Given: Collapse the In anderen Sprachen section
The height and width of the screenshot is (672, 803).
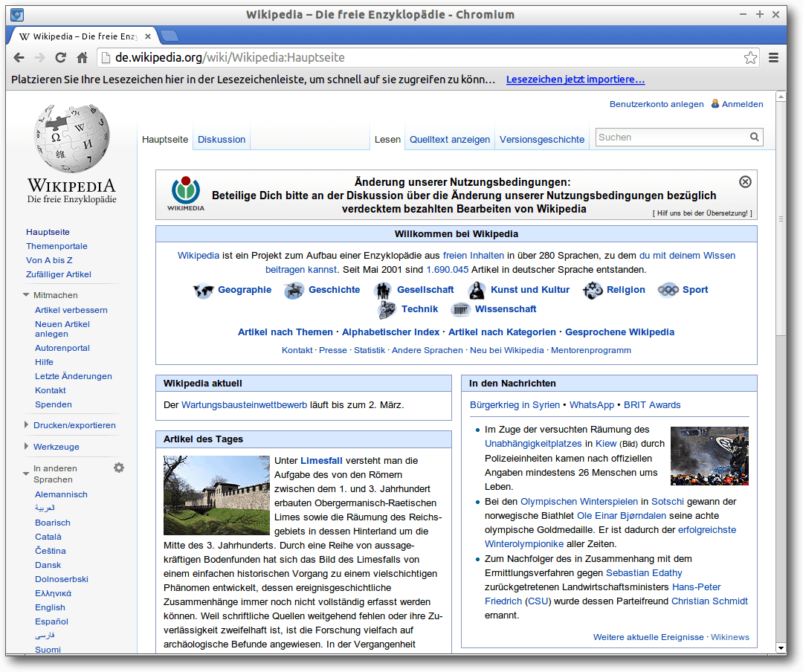Looking at the screenshot, I should (25, 474).
